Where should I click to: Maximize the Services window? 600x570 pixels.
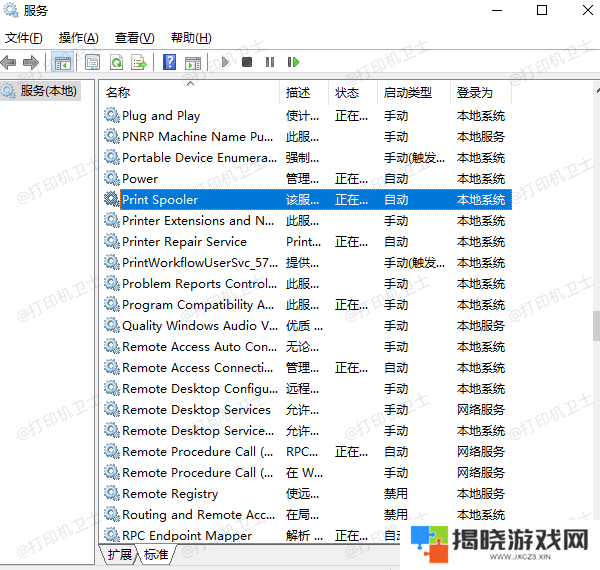542,10
